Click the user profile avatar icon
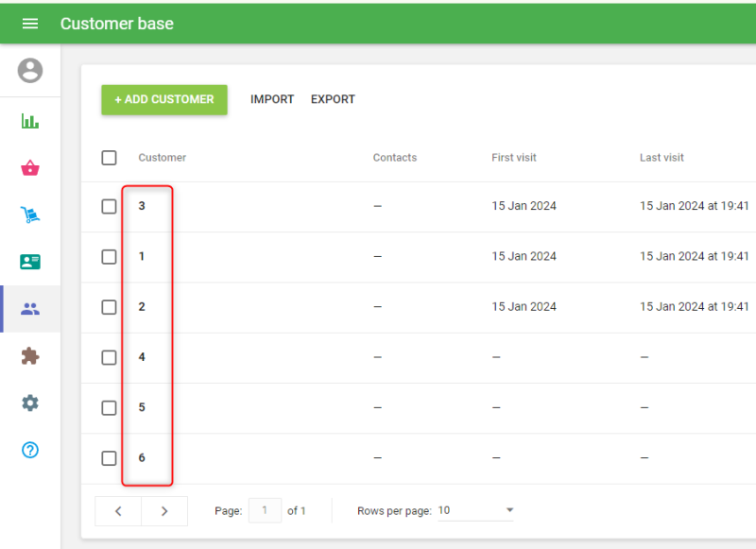 click(30, 71)
